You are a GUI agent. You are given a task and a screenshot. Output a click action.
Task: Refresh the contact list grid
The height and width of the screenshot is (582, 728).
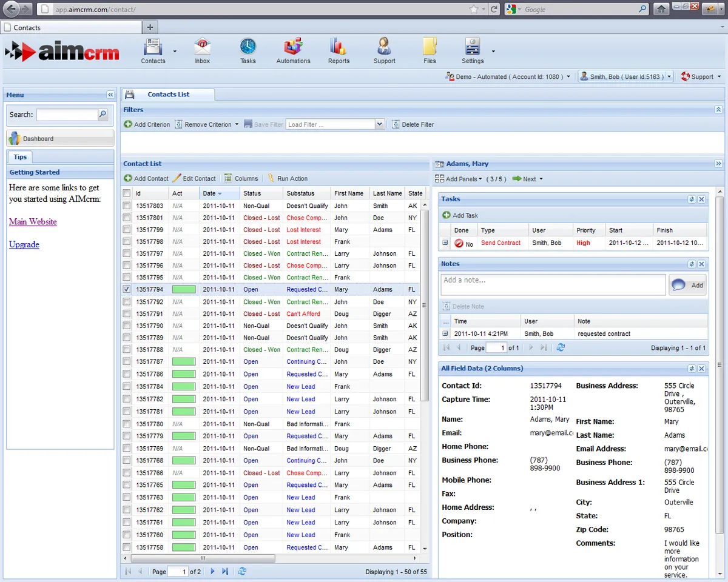(242, 571)
